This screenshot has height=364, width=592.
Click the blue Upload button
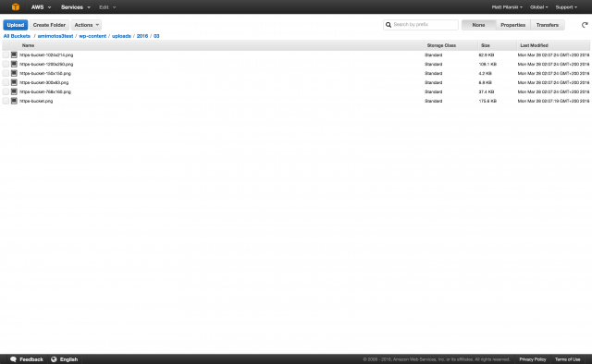pos(16,25)
